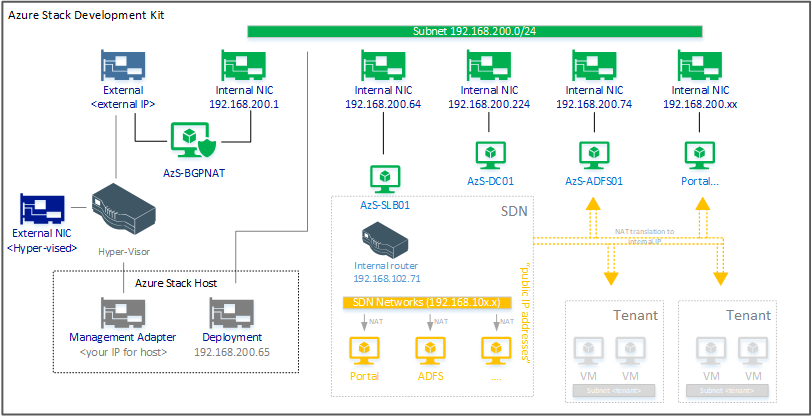Screen dimensions: 812x416
Task: Select the orange ADFS VM icon in SDN
Action: click(430, 351)
